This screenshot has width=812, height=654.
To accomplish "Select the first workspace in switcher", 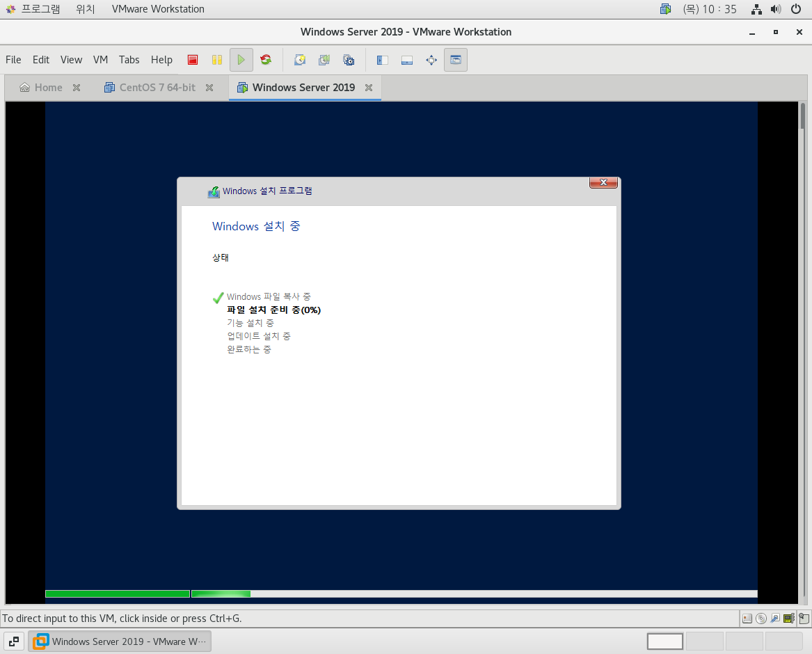I will [665, 641].
